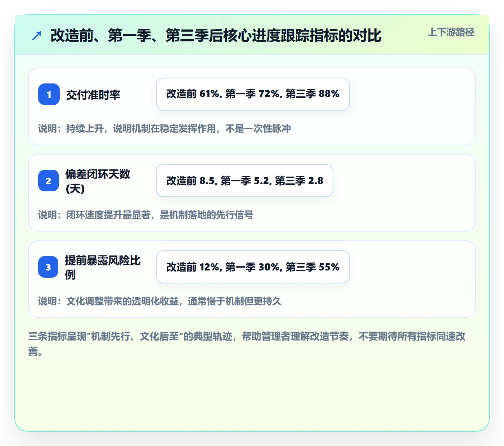Click the summary paragraph starting 三条指标呈现
This screenshot has height=446, width=504.
[247, 343]
